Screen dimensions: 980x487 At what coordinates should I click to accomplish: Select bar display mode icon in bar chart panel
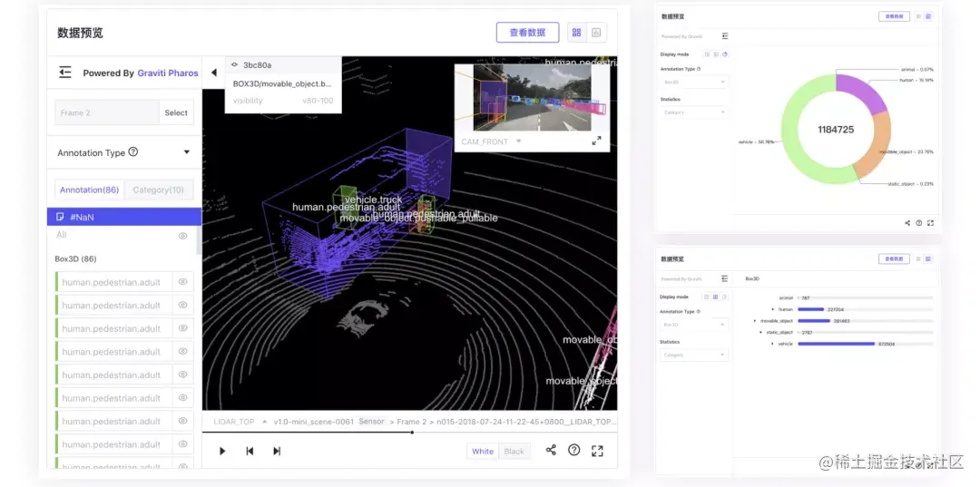pyautogui.click(x=716, y=297)
